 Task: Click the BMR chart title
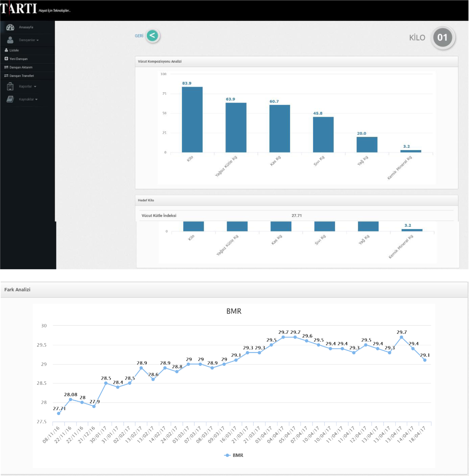(234, 311)
